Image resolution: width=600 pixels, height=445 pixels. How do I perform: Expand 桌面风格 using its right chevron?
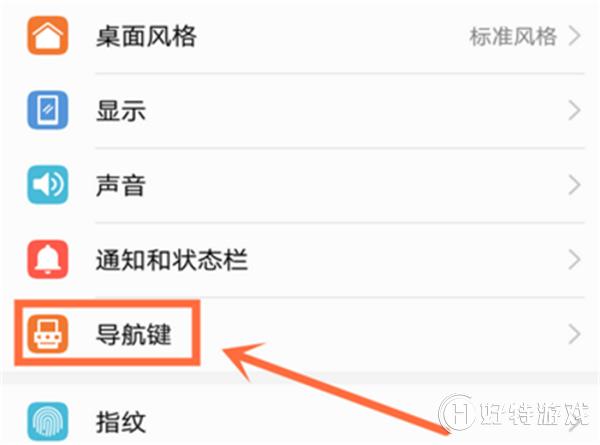pyautogui.click(x=574, y=36)
